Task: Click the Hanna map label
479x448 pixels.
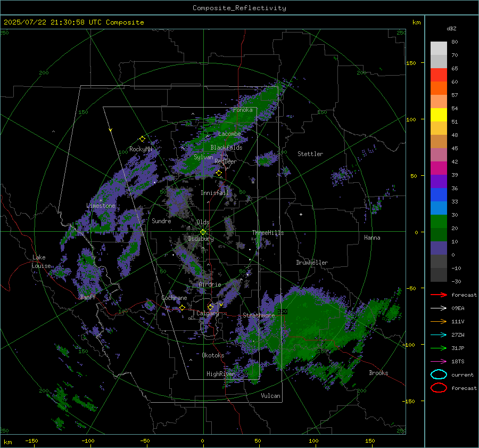Action: [372, 238]
